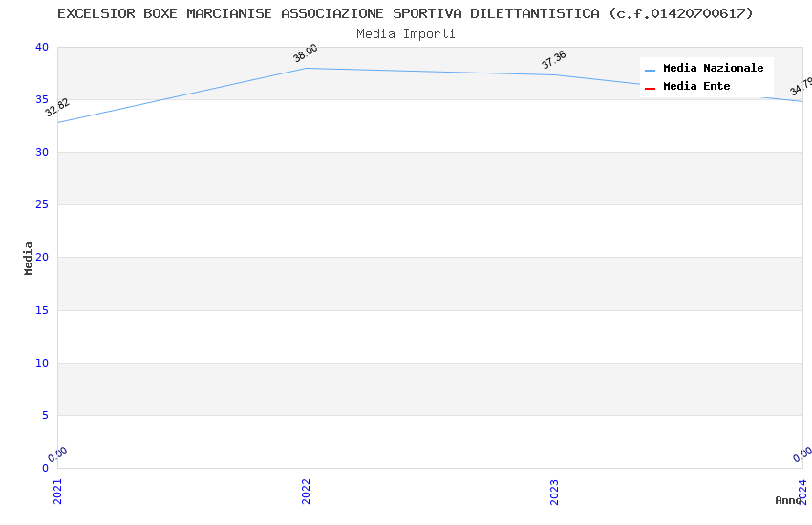
Task: Click the chart title EXCELSIOR BOXE MARCIANISE
Action: tap(405, 13)
